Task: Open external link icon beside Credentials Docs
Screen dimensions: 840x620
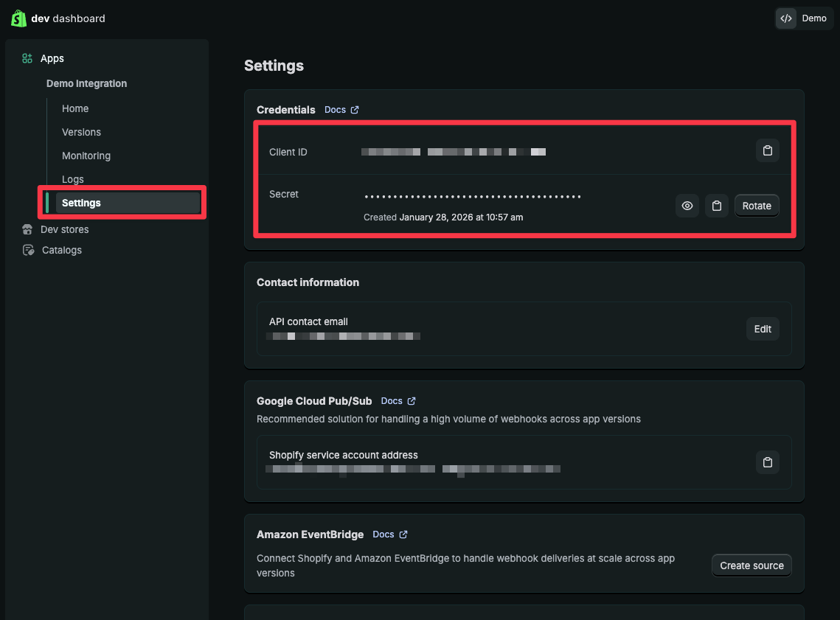Action: click(355, 110)
